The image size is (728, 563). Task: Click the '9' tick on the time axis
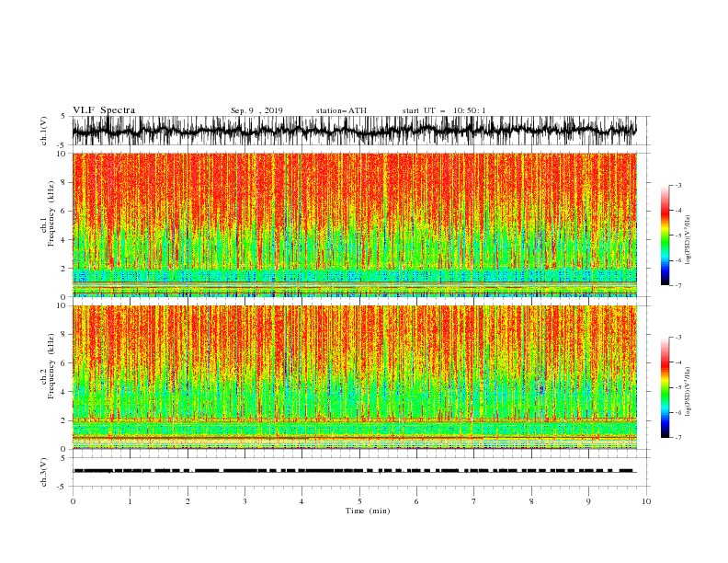(x=588, y=501)
